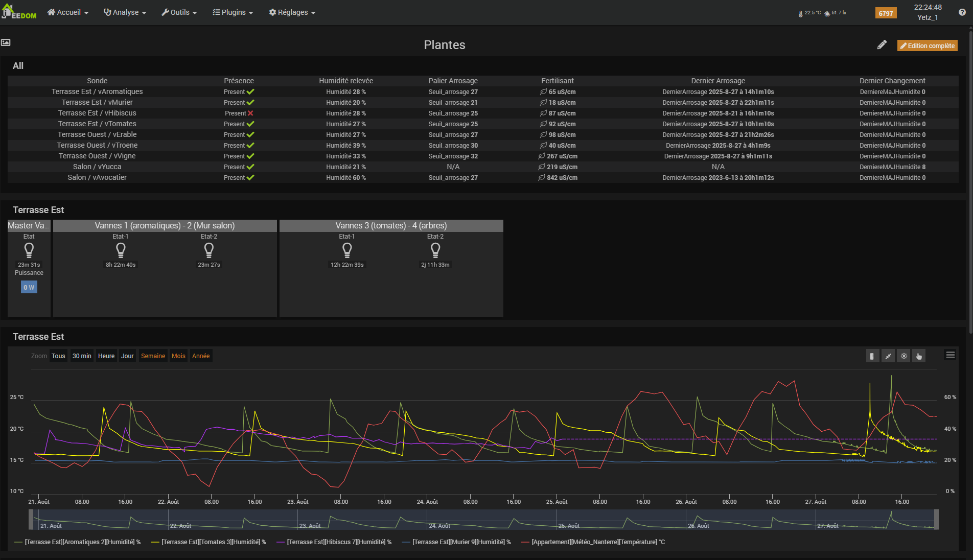Expand the Accueil dropdown menu
The image size is (973, 560).
coord(68,12)
